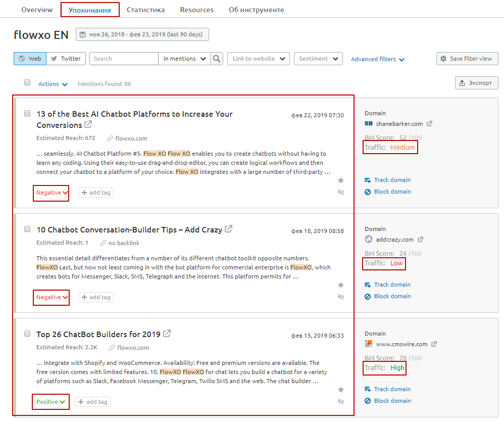Switch to the Статистика tab
This screenshot has width=504, height=421.
145,10
